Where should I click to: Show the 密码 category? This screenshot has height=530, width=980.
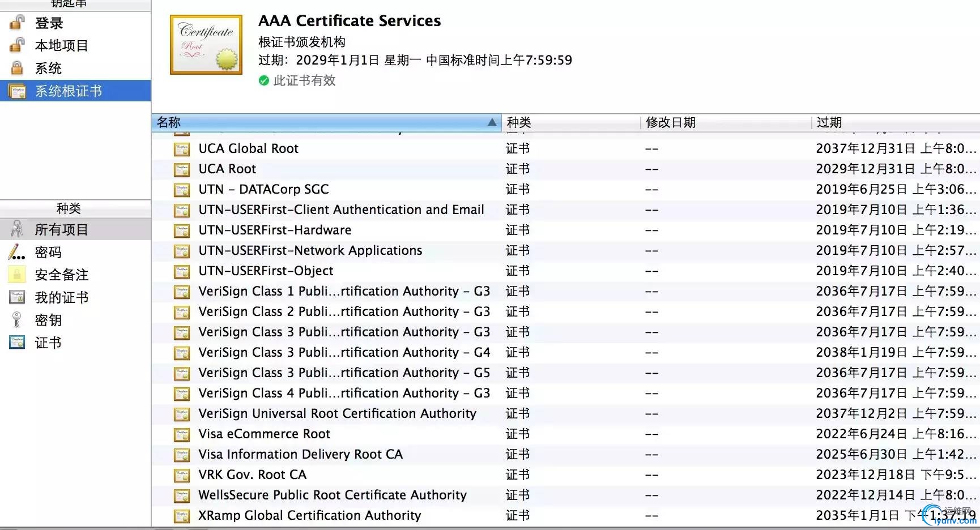pos(75,252)
